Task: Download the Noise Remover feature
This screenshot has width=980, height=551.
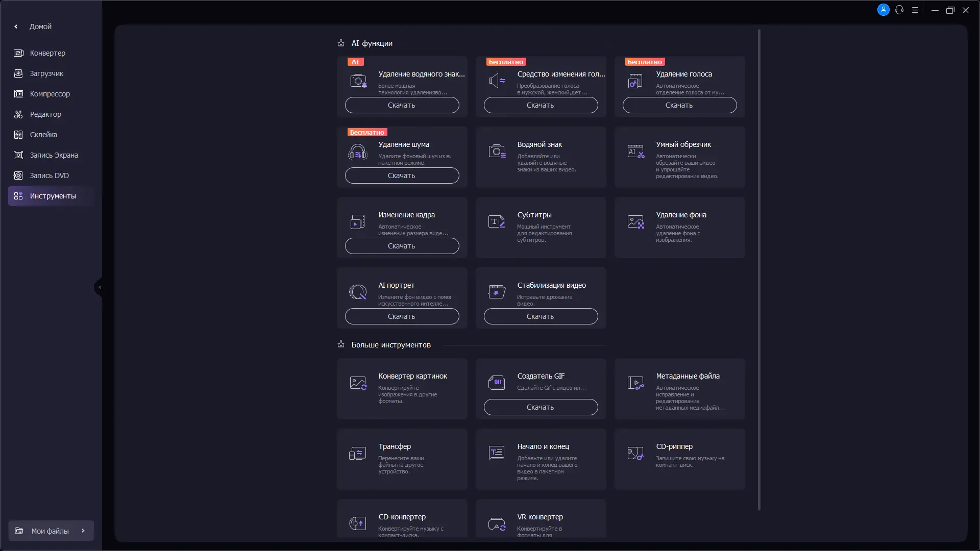Action: [402, 176]
